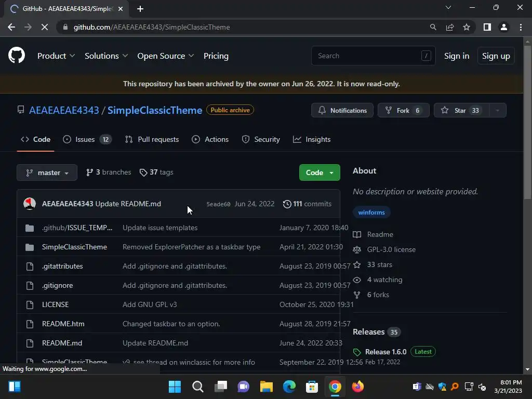The image size is (532, 399).
Task: Open the taskbar Search icon
Action: 198,387
